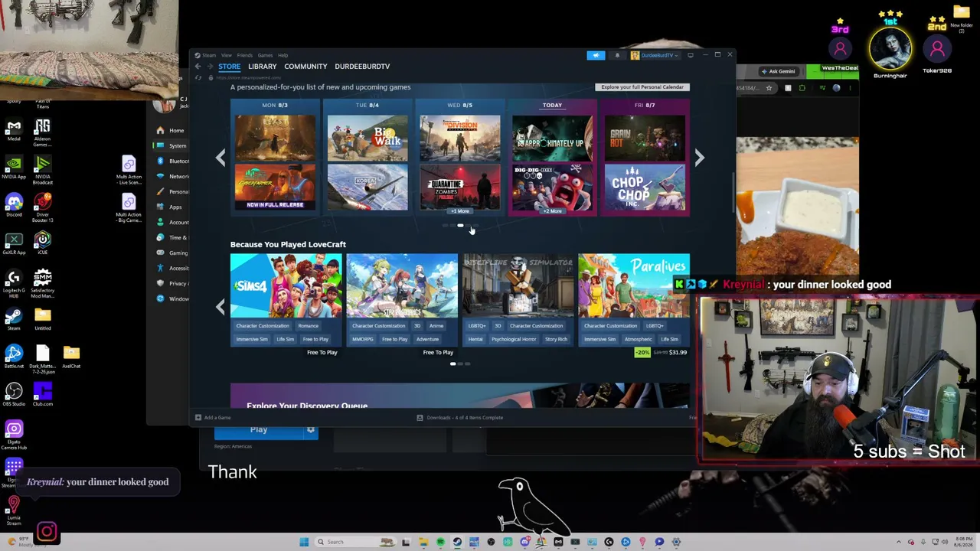Open the DurdeeBurdTV account dropdown
The width and height of the screenshot is (980, 551).
click(655, 55)
